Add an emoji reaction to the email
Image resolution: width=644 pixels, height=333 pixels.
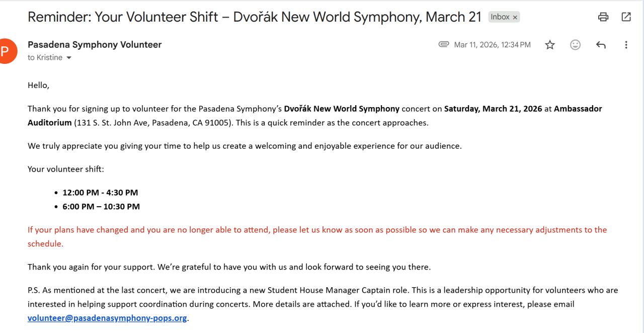click(575, 45)
